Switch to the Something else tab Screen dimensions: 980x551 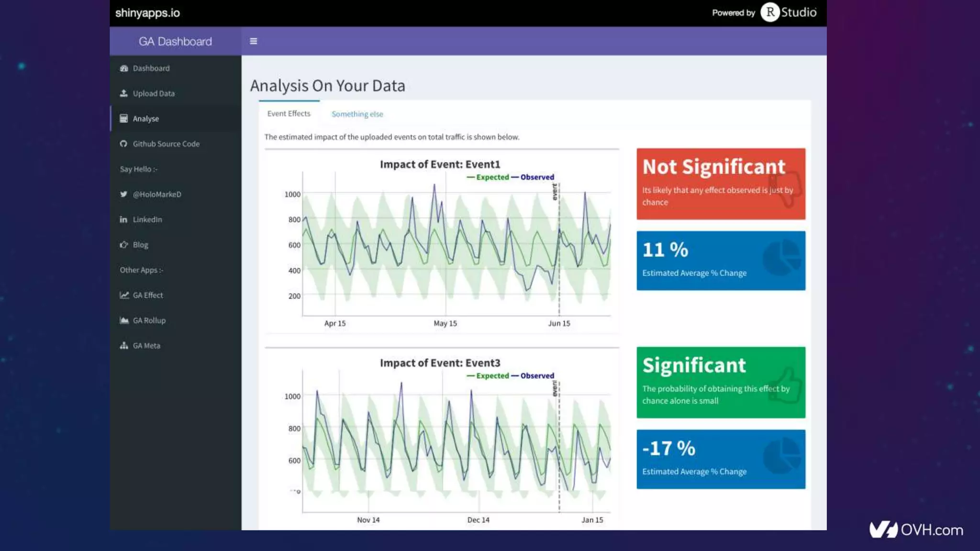357,114
